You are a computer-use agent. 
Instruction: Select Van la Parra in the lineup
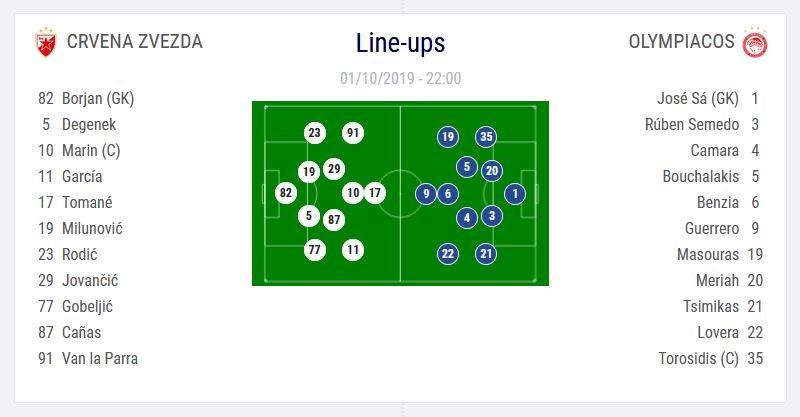(100, 358)
